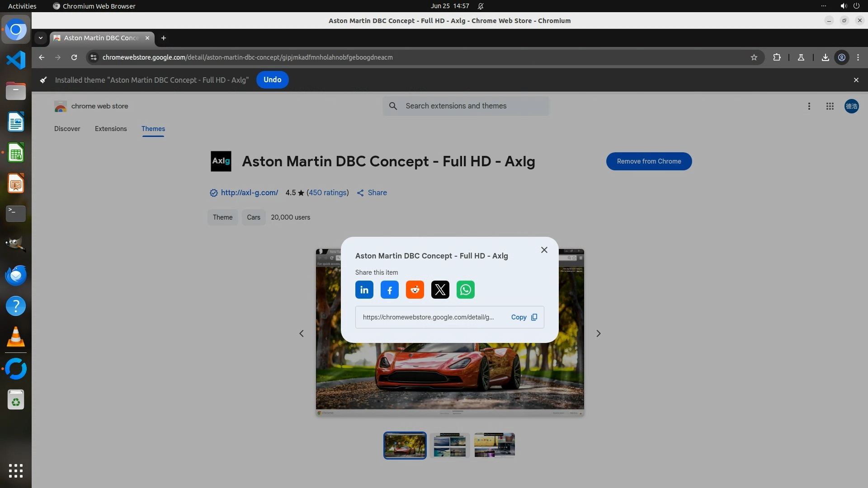Screen dimensions: 868x488
Task: Share the theme via the Reddit icon
Action: pyautogui.click(x=415, y=290)
